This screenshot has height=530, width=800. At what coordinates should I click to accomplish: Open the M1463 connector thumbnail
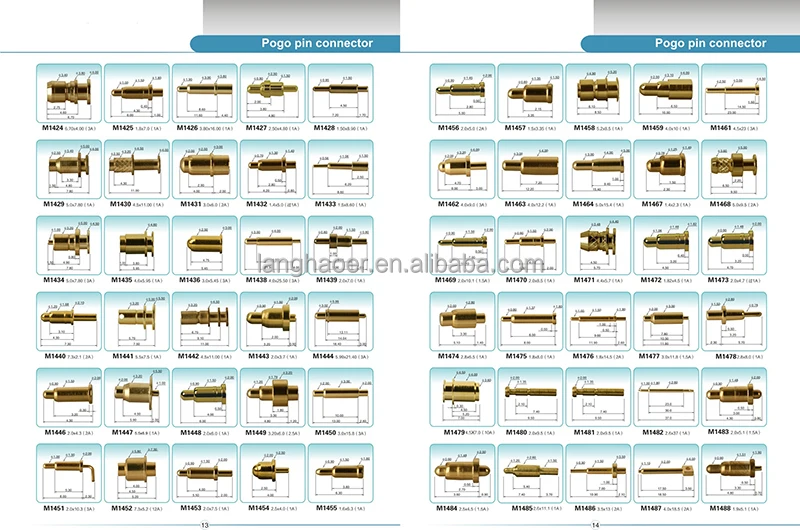(530, 169)
